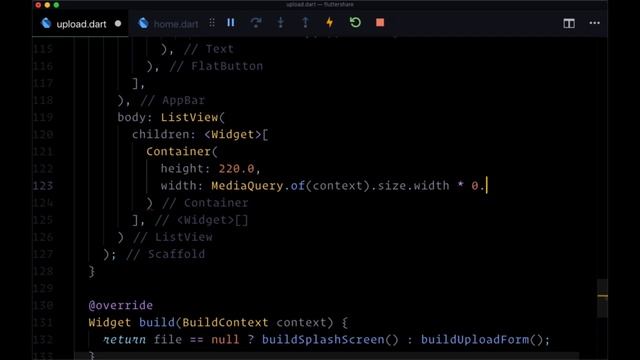Click the debugger Step Out icon
640x360 pixels.
pyautogui.click(x=305, y=23)
